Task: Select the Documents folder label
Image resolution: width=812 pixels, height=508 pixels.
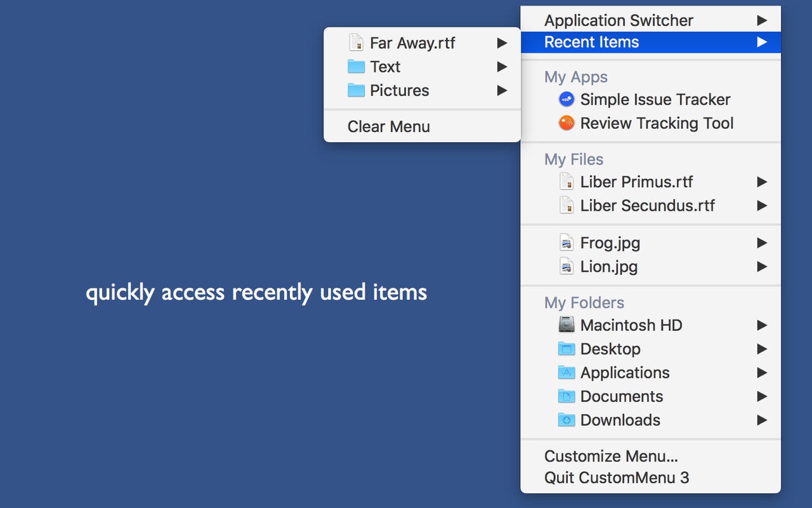Action: pyautogui.click(x=622, y=396)
